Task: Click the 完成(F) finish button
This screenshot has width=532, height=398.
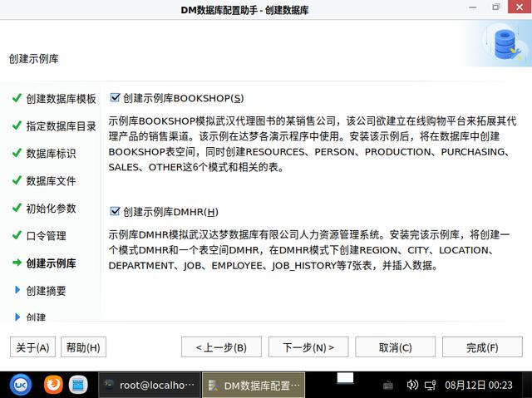Action: (x=482, y=347)
